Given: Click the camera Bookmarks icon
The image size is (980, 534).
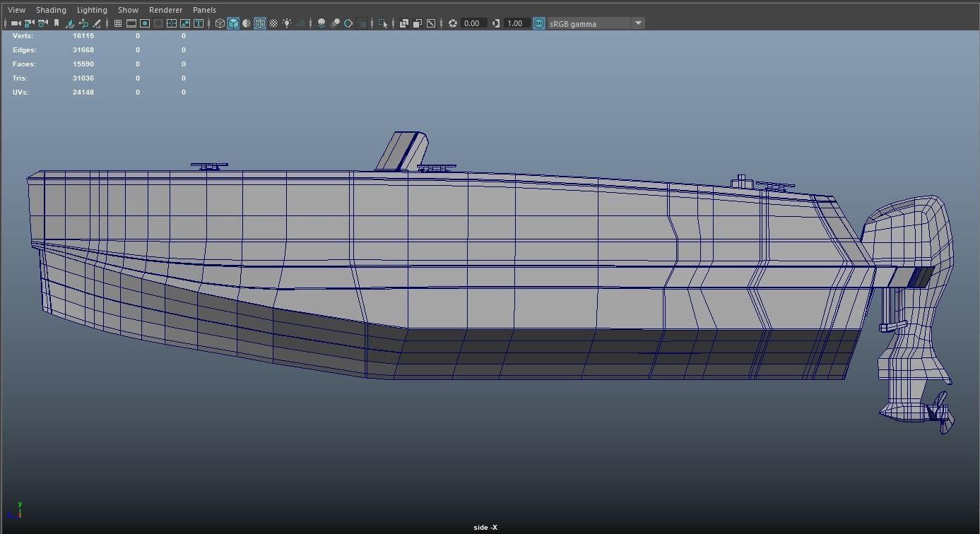Looking at the screenshot, I should [57, 23].
